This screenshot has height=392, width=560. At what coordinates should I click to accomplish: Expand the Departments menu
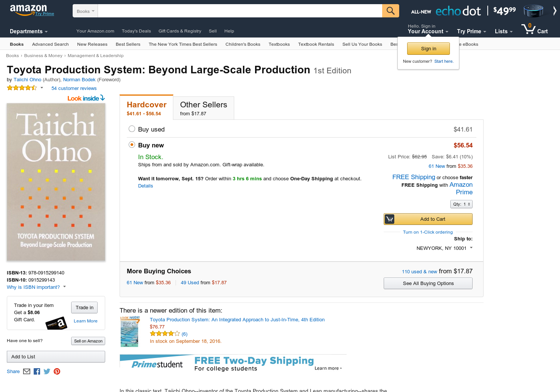(28, 31)
